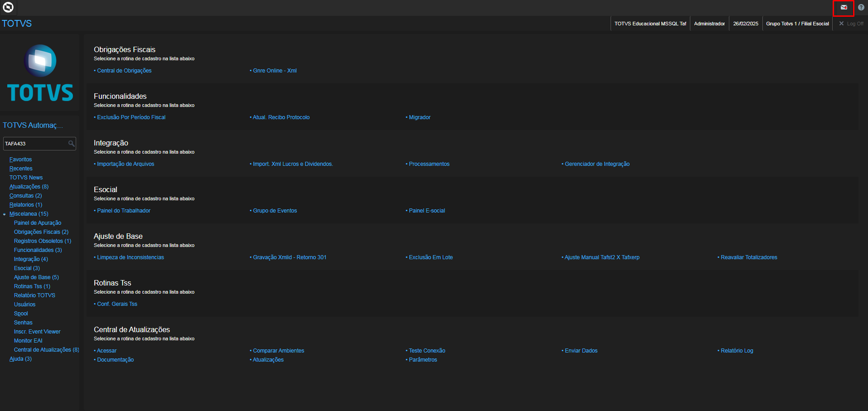Collapse the Miscelanea (15) sidebar group
868x411 pixels.
29,214
